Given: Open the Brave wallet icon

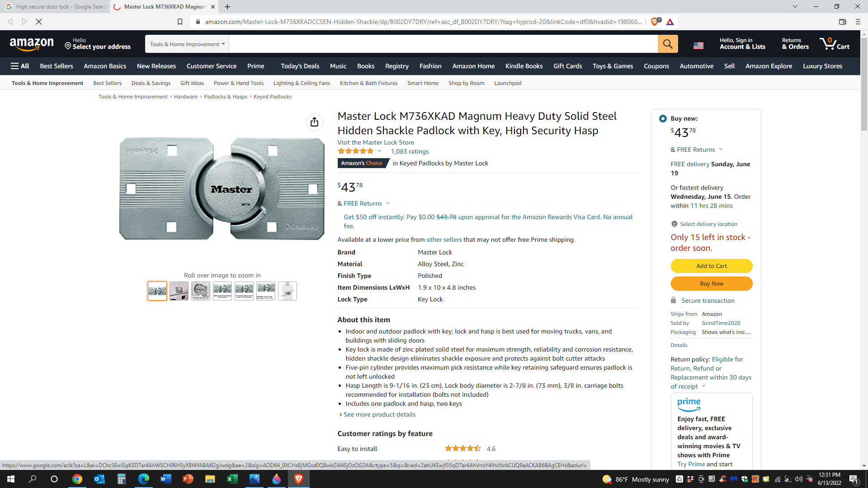Looking at the screenshot, I should tap(842, 22).
